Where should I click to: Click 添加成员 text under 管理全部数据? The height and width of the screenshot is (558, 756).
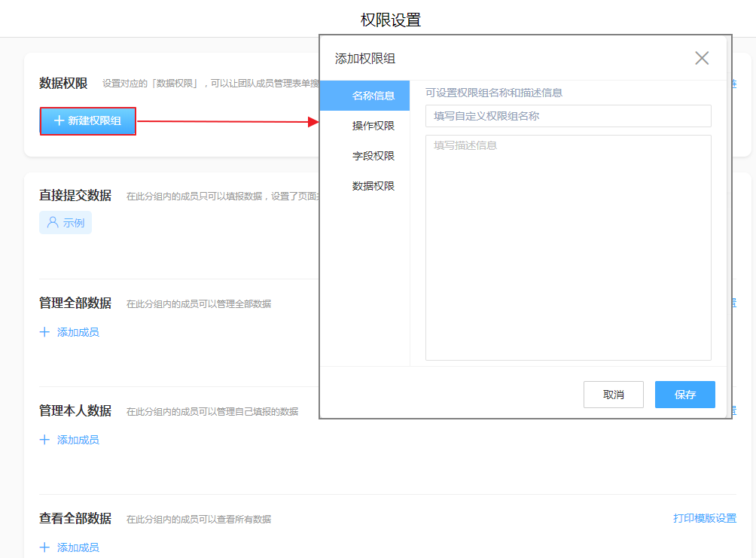(78, 332)
